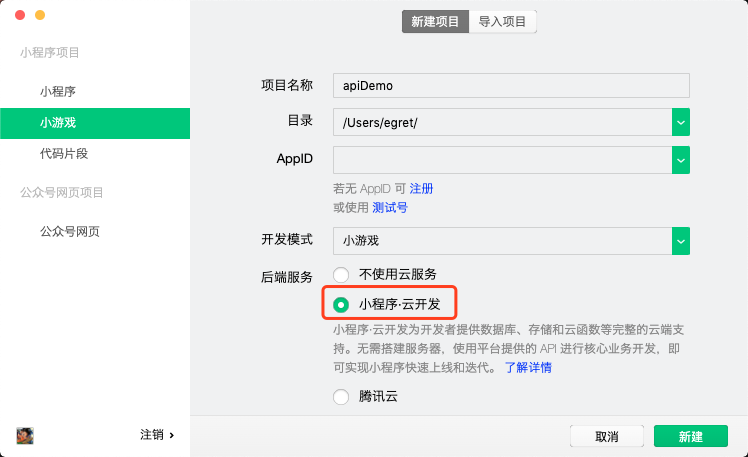Select 小程序 in the sidebar
Image resolution: width=748 pixels, height=457 pixels.
[x=58, y=91]
